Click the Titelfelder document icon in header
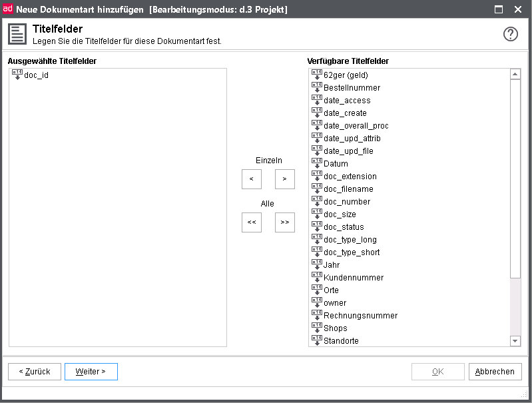Screen dimensions: 532x403 click(17, 35)
